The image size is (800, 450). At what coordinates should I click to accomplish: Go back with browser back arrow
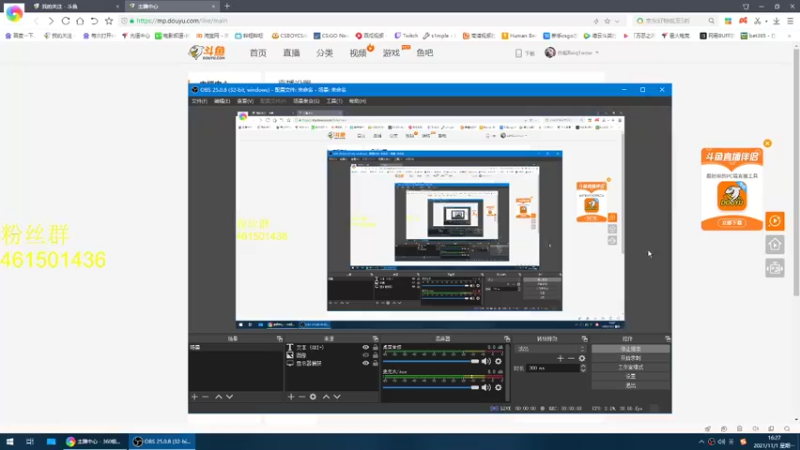pyautogui.click(x=36, y=21)
